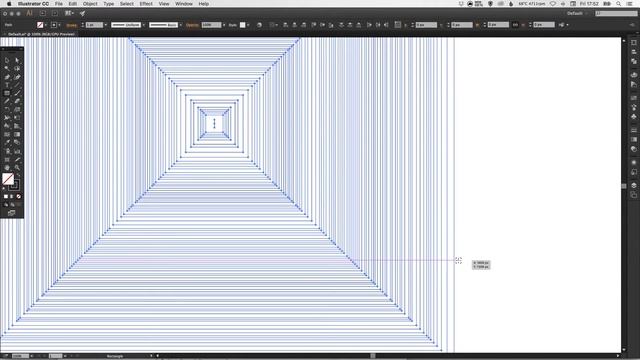Click the Style swatch in control bar

[242, 25]
